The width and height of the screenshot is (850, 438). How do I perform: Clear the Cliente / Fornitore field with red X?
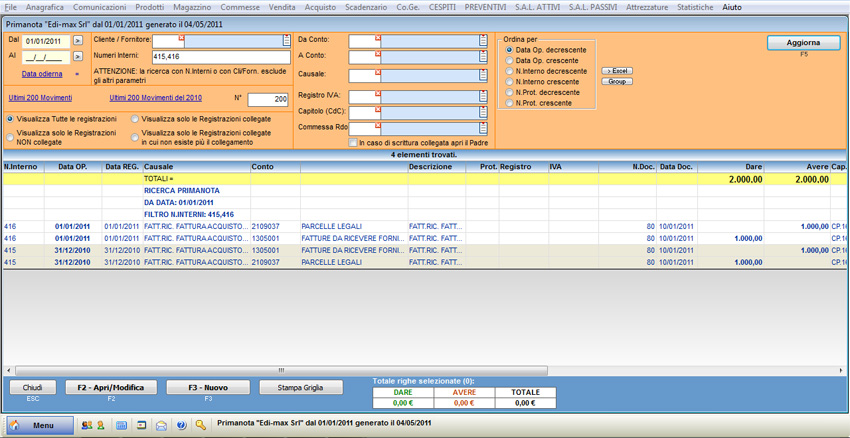[x=180, y=38]
